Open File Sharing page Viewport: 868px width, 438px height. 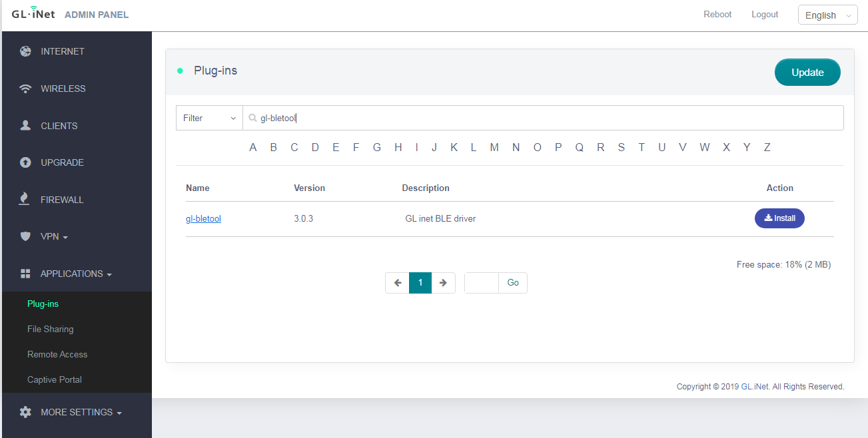(x=50, y=329)
